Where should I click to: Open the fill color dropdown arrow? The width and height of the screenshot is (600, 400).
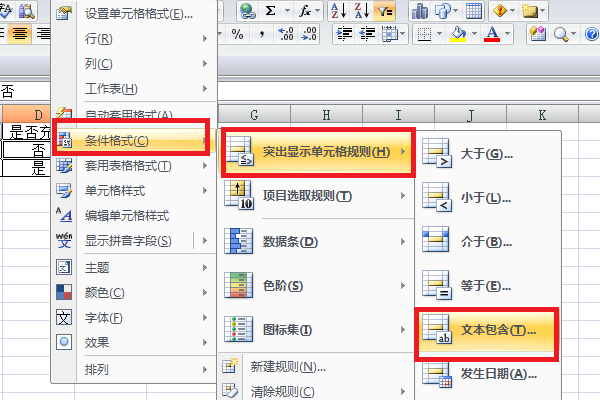(474, 34)
